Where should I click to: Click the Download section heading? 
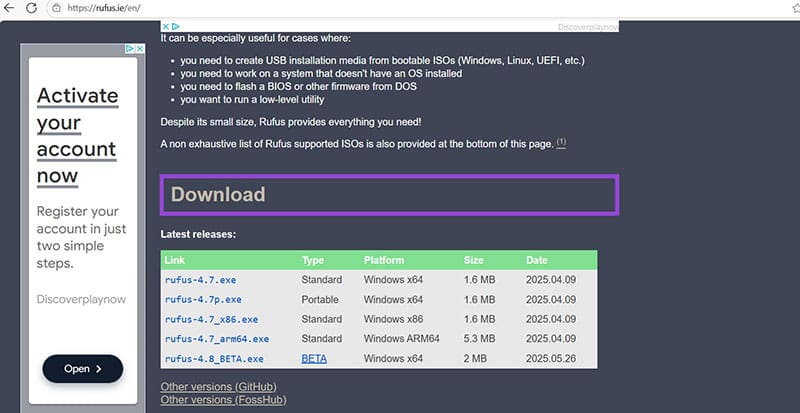click(x=218, y=195)
